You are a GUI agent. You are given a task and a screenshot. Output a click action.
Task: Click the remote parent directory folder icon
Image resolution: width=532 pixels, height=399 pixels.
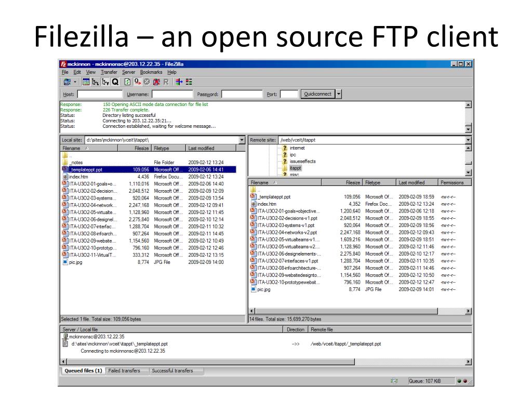(x=253, y=190)
